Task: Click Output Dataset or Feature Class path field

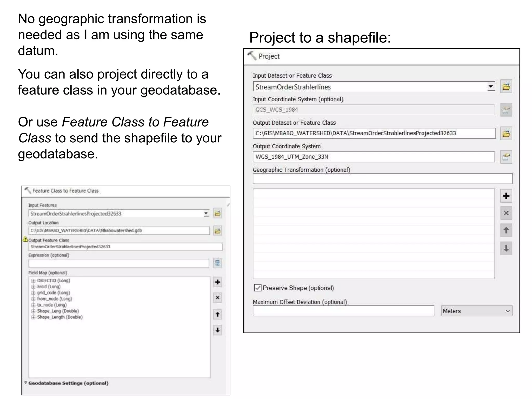Action: 374,133
